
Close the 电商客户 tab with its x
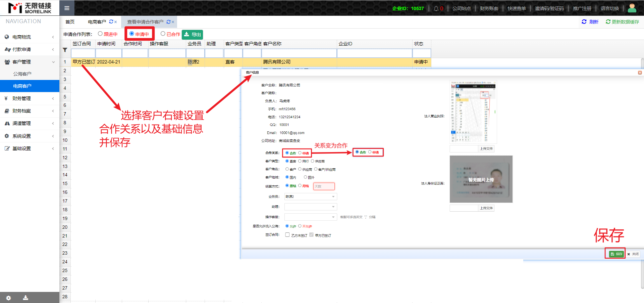coord(116,22)
